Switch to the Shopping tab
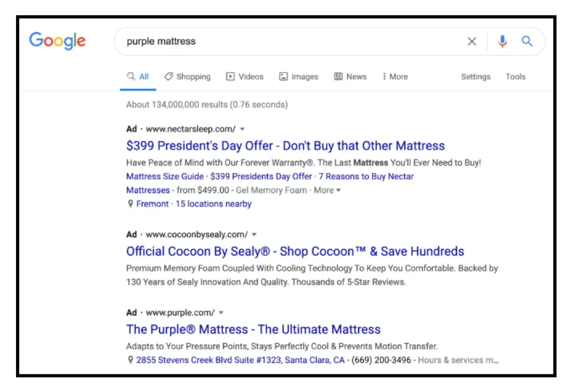 click(188, 76)
